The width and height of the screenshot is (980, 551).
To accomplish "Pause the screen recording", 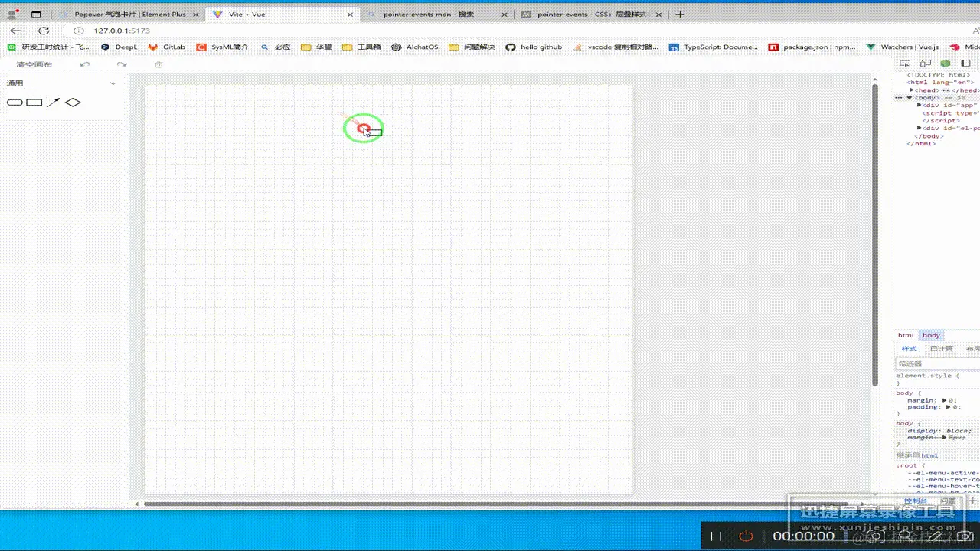I will (x=717, y=536).
